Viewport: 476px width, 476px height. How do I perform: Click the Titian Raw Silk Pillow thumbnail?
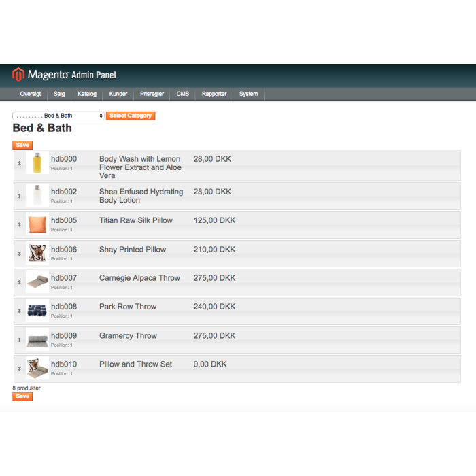tap(37, 224)
